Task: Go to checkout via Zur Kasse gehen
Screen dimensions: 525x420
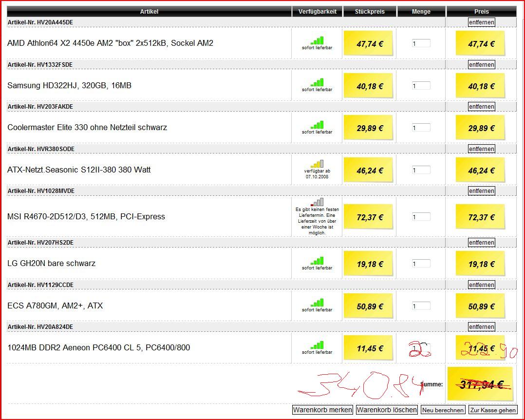Action: click(493, 410)
